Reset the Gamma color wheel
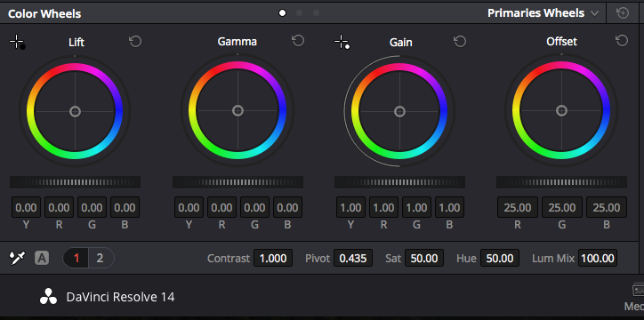 pyautogui.click(x=298, y=41)
